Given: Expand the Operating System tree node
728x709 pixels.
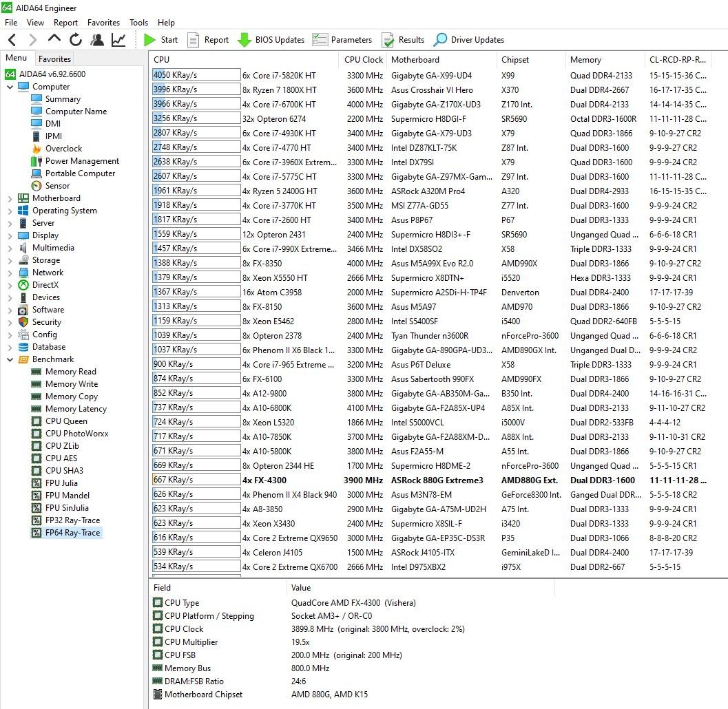Looking at the screenshot, I should tap(10, 211).
